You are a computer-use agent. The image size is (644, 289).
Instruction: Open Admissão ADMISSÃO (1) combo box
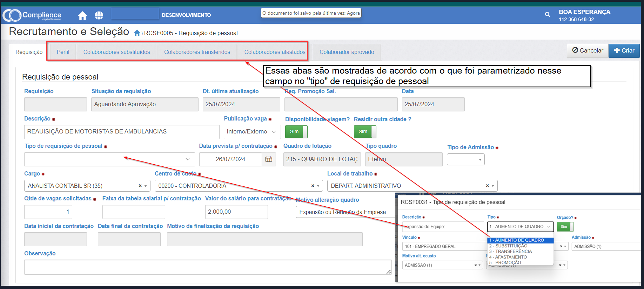[x=606, y=246]
